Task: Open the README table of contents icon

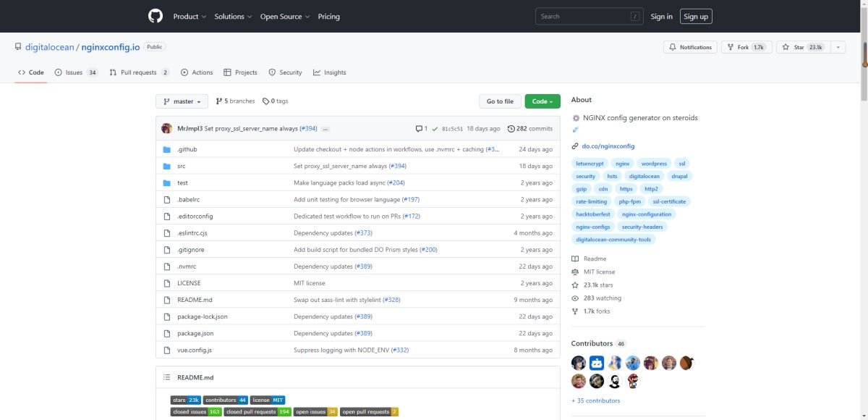Action: point(166,377)
